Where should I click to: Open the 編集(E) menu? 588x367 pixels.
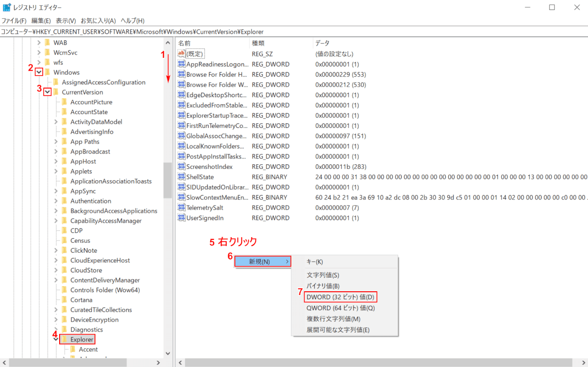pyautogui.click(x=41, y=21)
